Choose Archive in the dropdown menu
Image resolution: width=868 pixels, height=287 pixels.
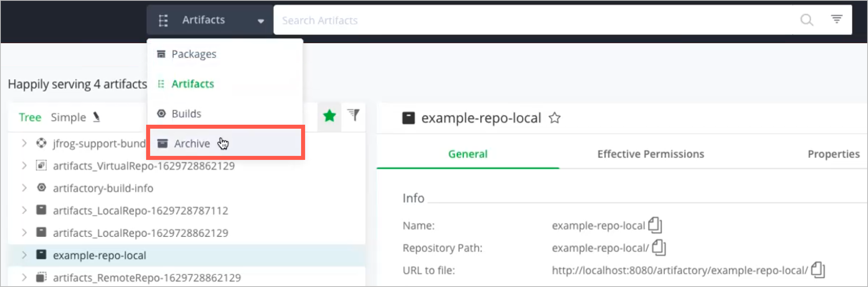pyautogui.click(x=225, y=143)
